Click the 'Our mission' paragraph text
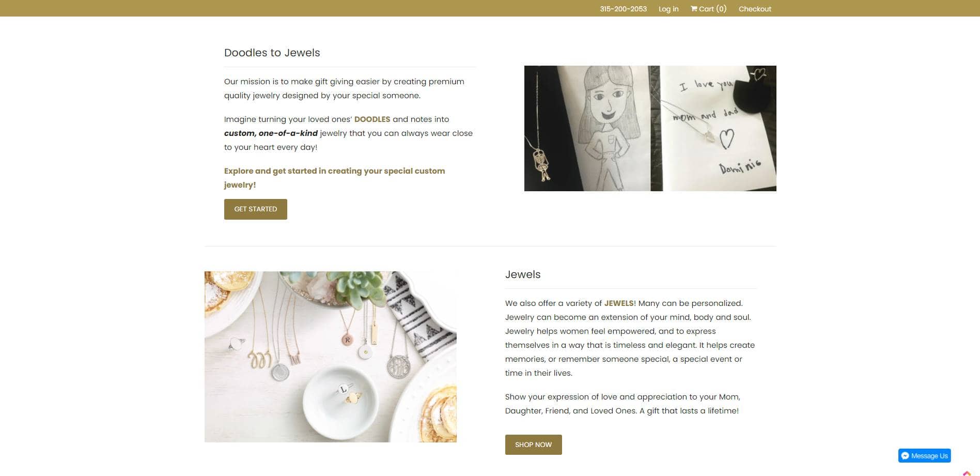The image size is (980, 476). pyautogui.click(x=344, y=88)
